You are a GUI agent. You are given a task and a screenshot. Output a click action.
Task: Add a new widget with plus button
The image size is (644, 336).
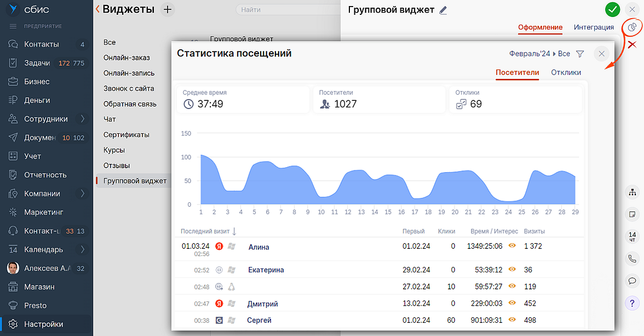168,9
